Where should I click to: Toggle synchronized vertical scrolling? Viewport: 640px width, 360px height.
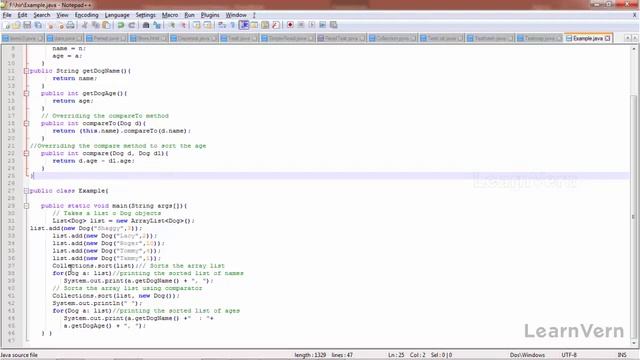[x=197, y=25]
